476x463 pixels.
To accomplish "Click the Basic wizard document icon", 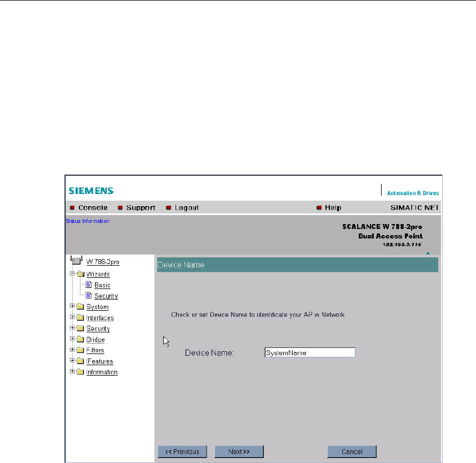I will tap(89, 285).
